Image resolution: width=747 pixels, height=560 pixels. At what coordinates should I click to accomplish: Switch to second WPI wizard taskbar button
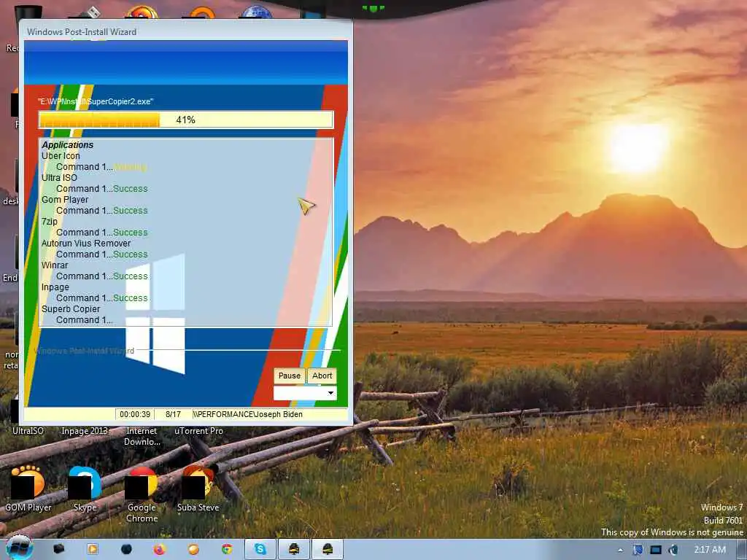pyautogui.click(x=328, y=549)
